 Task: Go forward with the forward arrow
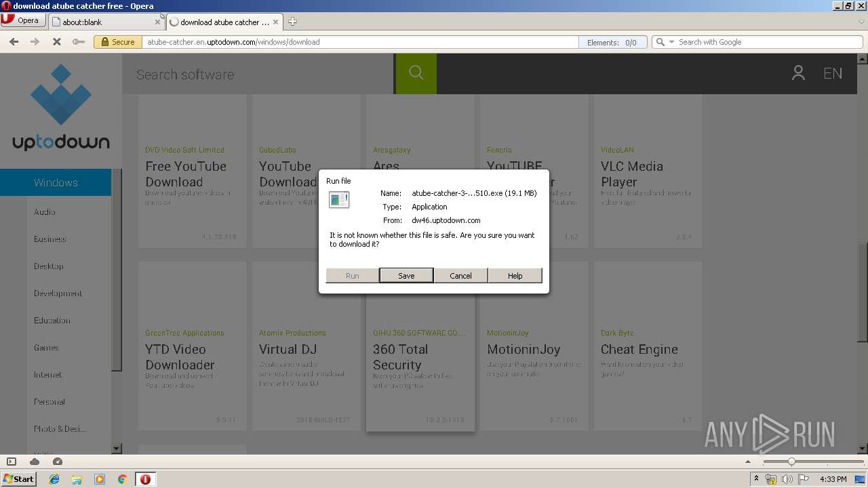(x=35, y=42)
